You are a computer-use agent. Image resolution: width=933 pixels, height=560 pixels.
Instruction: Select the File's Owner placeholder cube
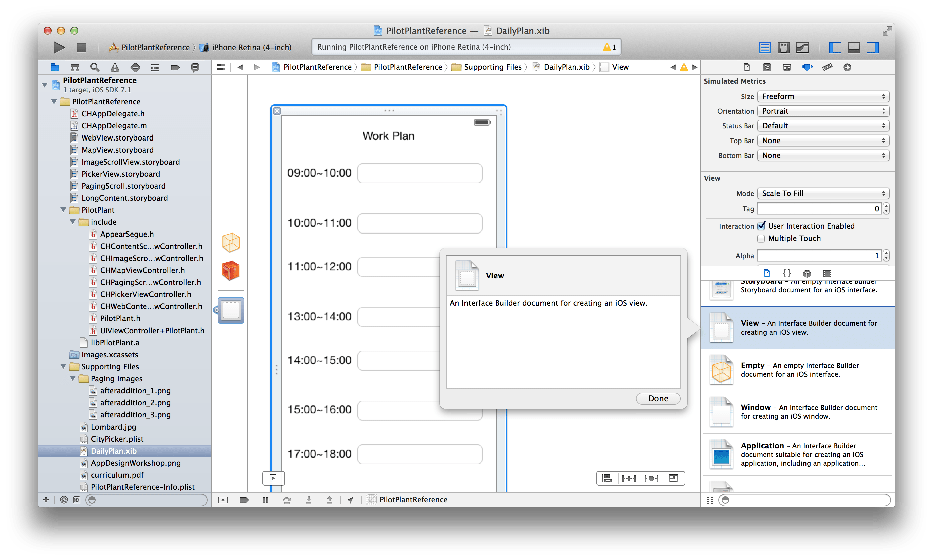click(231, 242)
